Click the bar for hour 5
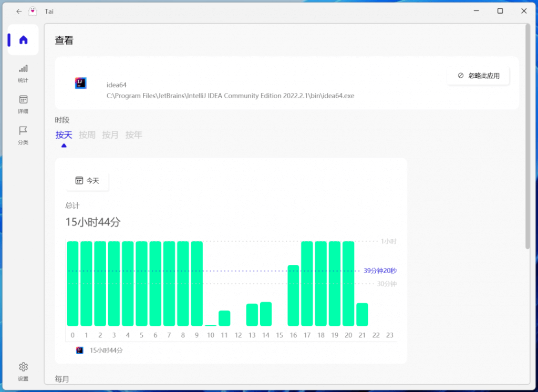The width and height of the screenshot is (538, 392). 142,284
